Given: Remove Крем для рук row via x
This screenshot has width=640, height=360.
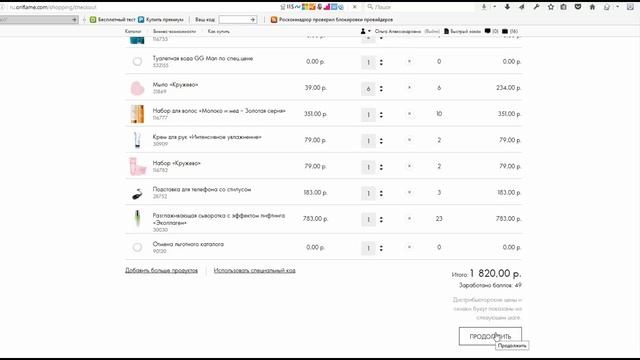Looking at the screenshot, I should pyautogui.click(x=409, y=140).
